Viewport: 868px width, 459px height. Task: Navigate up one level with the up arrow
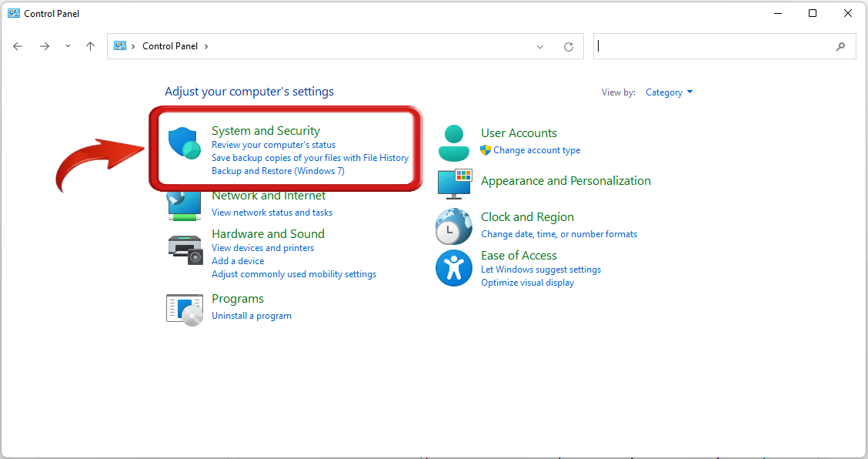click(90, 46)
